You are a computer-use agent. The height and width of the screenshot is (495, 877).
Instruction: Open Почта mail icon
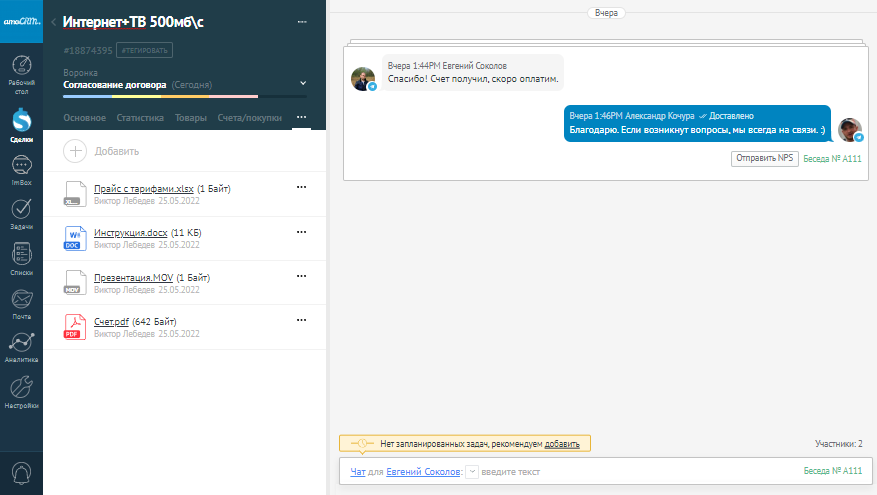21,301
